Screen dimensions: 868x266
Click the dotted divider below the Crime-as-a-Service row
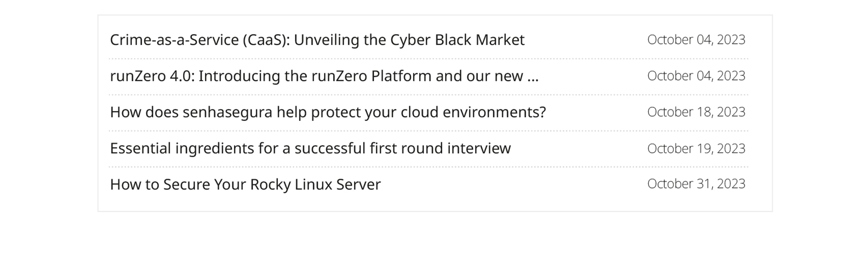[428, 59]
